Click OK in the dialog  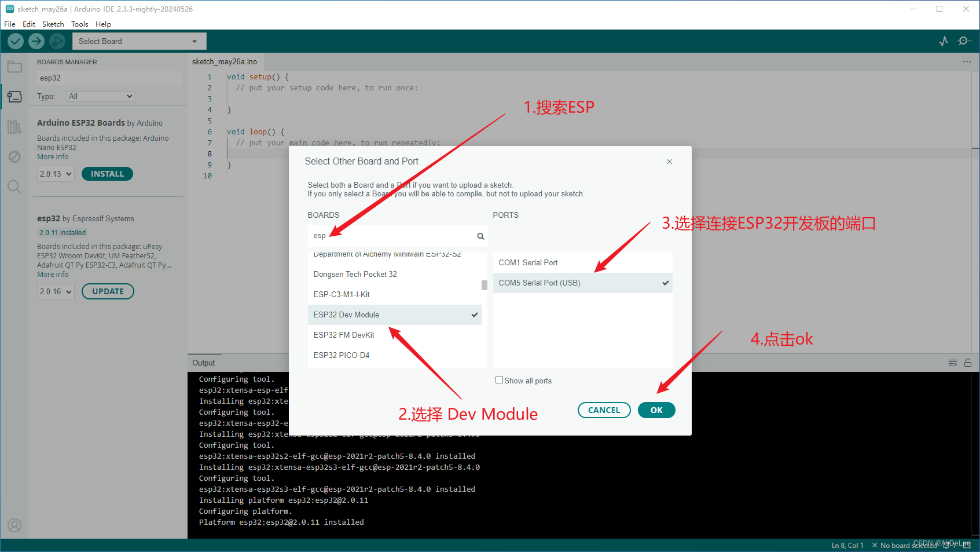click(656, 410)
